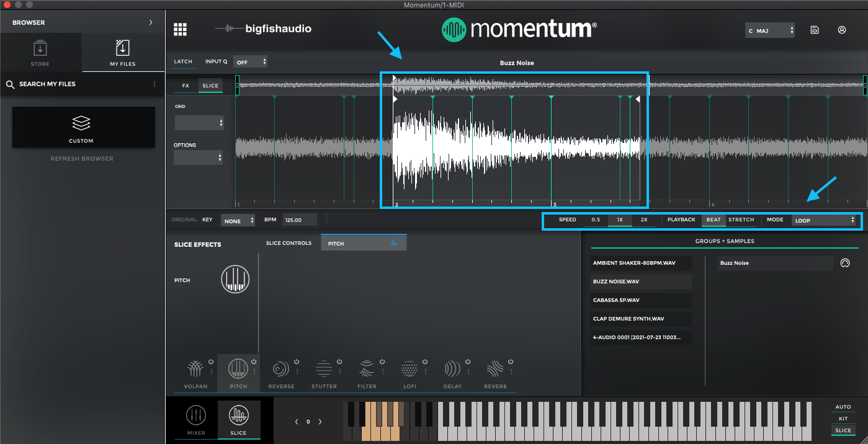Viewport: 868px width, 444px height.
Task: Open the grid apps icon beside Big Fish logo
Action: (x=179, y=29)
